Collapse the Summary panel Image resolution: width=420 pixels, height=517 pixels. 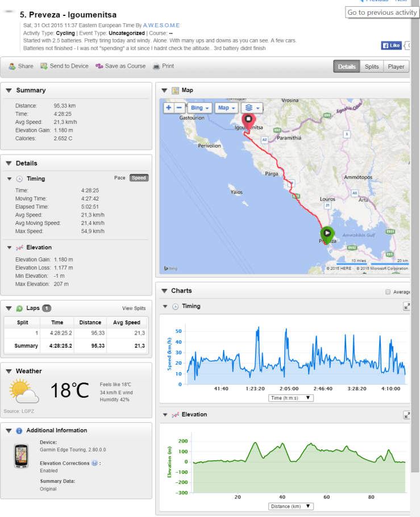click(x=9, y=90)
